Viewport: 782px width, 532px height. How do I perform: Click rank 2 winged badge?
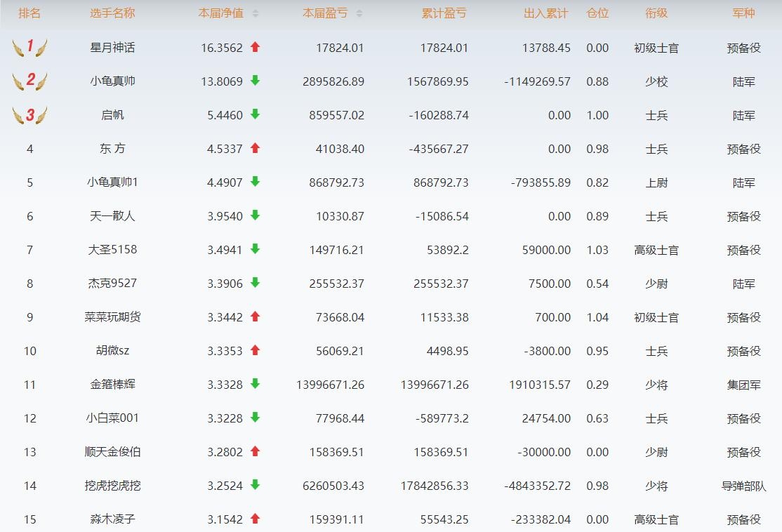point(30,81)
